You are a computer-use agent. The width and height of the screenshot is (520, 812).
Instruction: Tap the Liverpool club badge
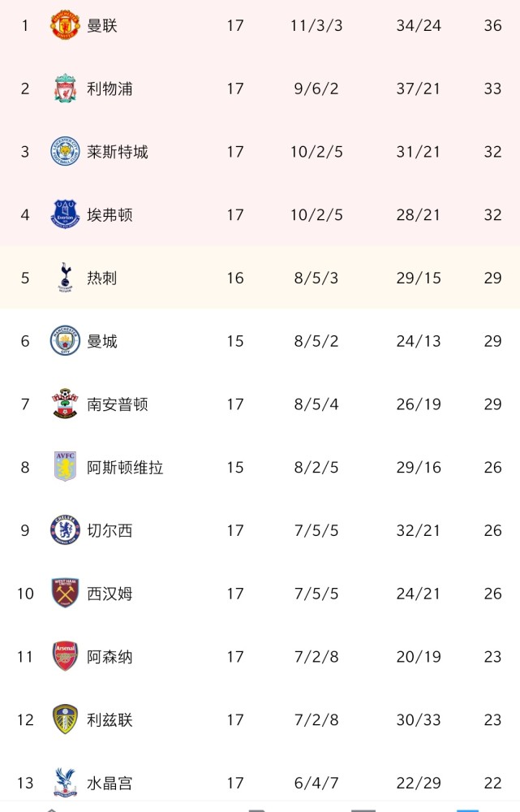pyautogui.click(x=65, y=88)
